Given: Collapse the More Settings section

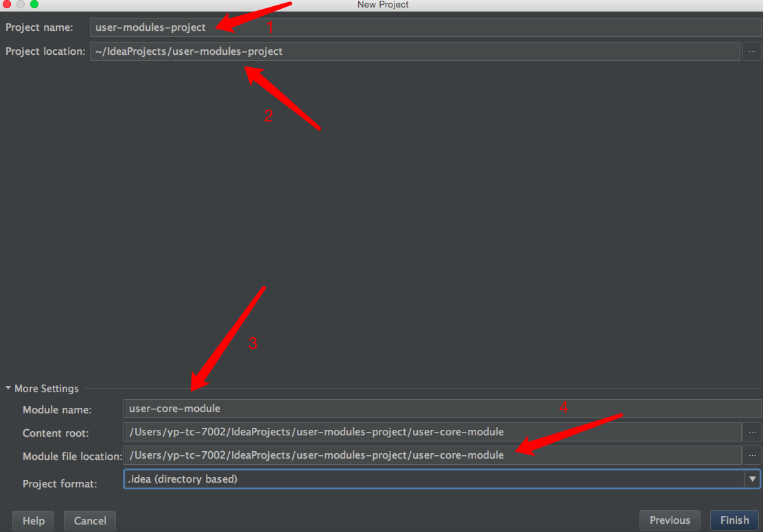Looking at the screenshot, I should [x=7, y=388].
